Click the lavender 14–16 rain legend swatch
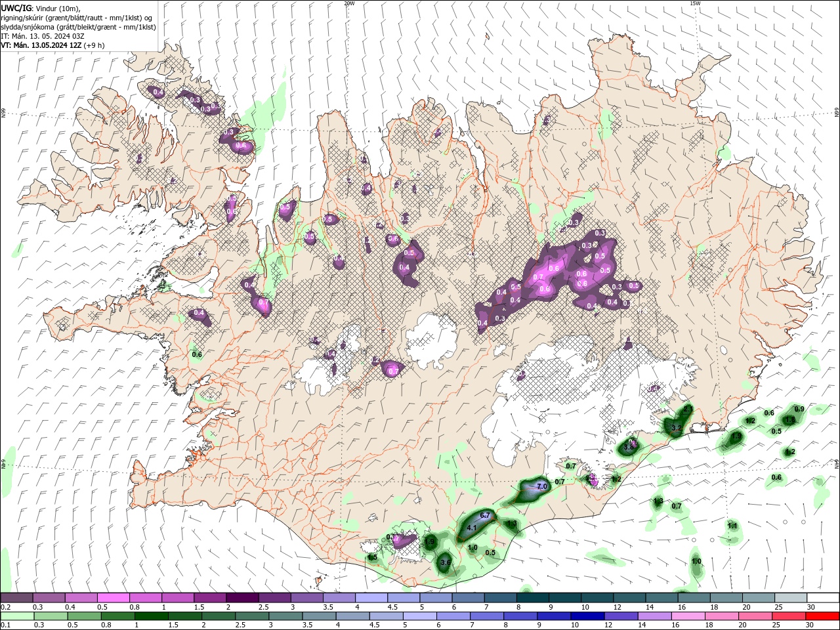 coord(654,616)
